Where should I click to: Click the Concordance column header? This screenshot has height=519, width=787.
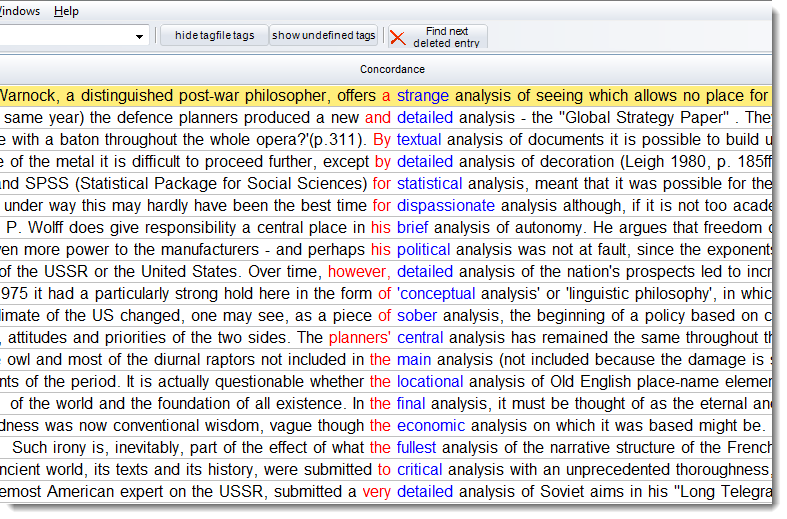(x=386, y=69)
